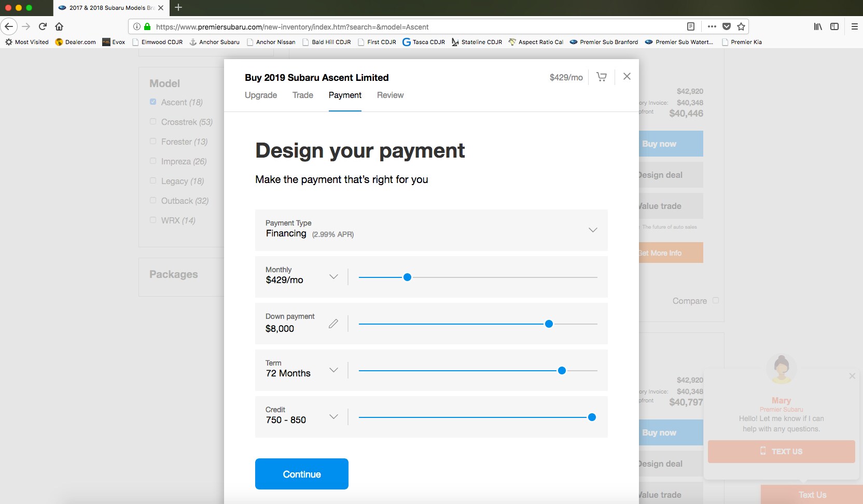Image resolution: width=863 pixels, height=504 pixels.
Task: Toggle reader view icon in address bar
Action: tap(691, 26)
